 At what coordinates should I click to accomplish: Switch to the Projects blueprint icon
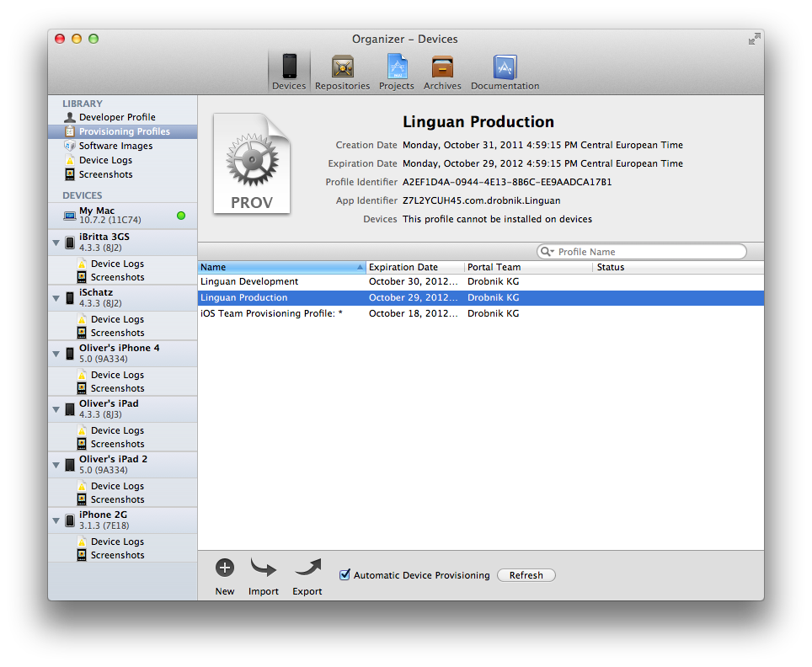(397, 67)
